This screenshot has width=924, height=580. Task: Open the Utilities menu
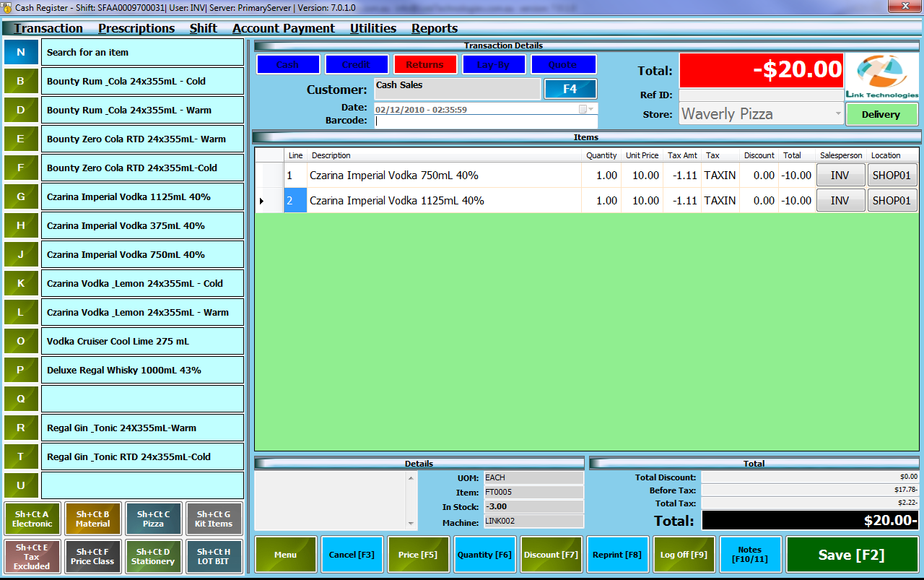point(372,28)
